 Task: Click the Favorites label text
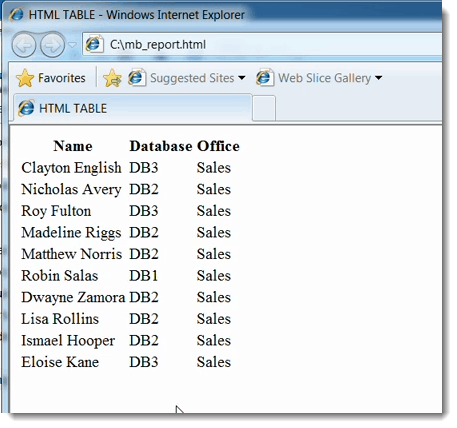(62, 78)
